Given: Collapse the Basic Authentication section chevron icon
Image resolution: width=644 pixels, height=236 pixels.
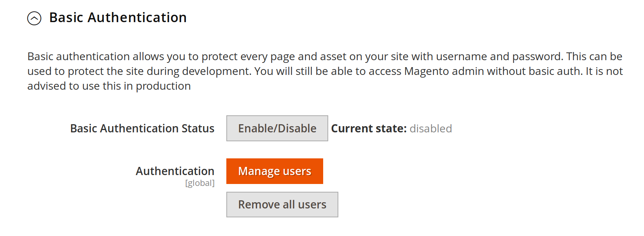Looking at the screenshot, I should tap(34, 18).
